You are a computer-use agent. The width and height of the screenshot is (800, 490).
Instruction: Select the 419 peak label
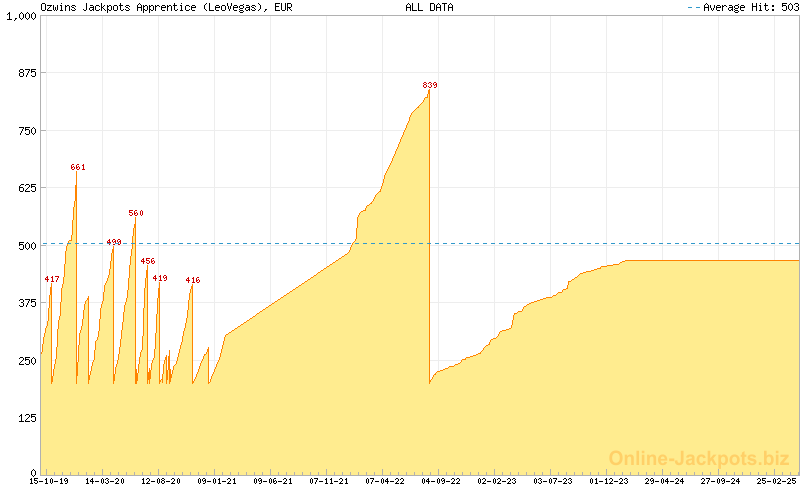(x=160, y=278)
